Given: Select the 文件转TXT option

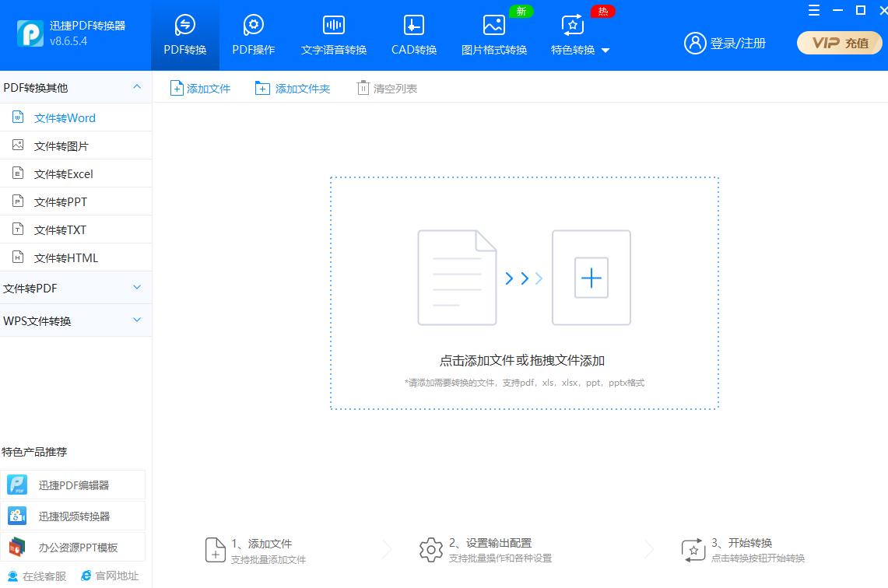Looking at the screenshot, I should point(61,229).
